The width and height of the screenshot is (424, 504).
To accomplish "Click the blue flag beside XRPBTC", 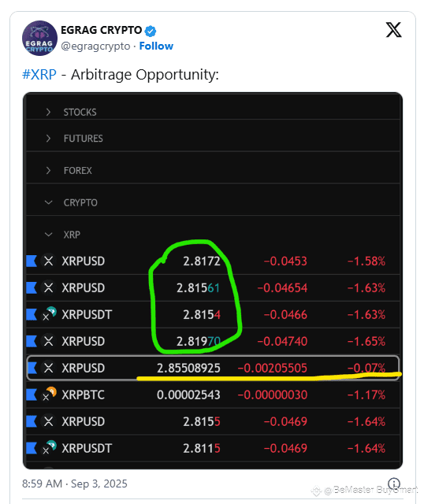I will (32, 395).
